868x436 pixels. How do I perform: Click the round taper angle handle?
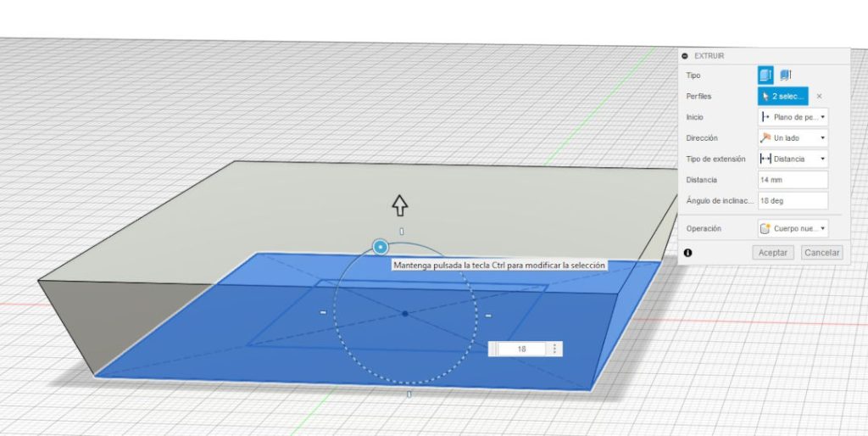click(x=381, y=247)
